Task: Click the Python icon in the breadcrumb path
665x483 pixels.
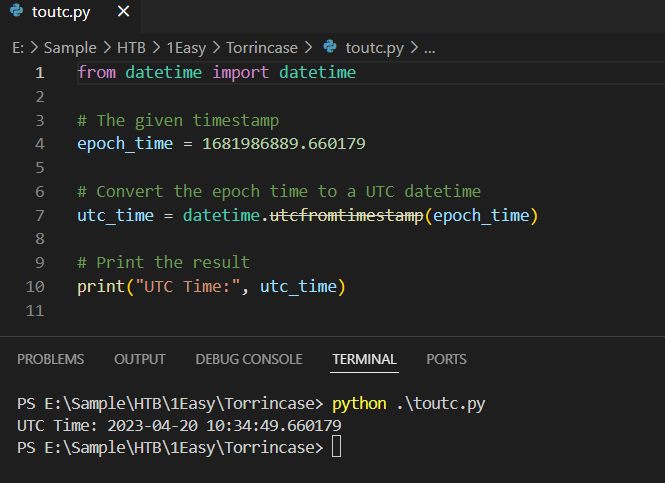Action: click(329, 47)
